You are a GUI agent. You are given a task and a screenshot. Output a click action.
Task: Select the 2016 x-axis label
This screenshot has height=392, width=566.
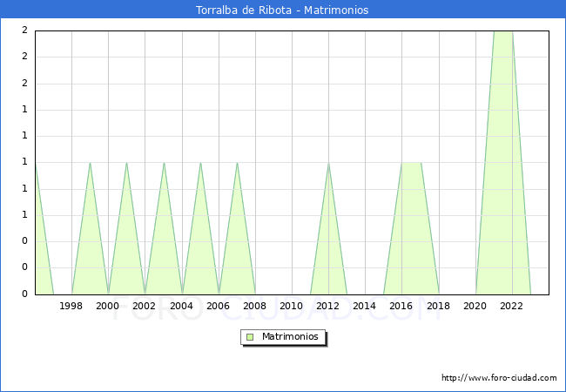(x=401, y=306)
